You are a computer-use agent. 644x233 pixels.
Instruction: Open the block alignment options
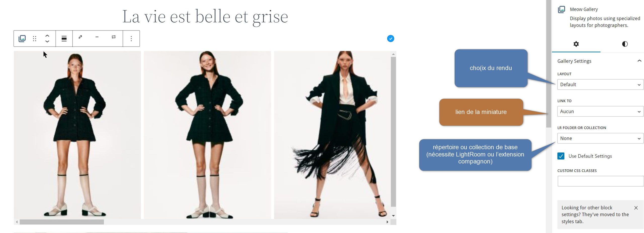[64, 38]
